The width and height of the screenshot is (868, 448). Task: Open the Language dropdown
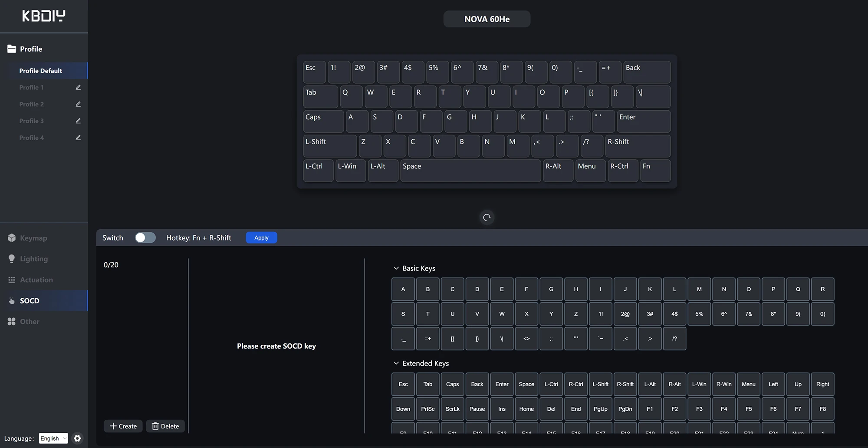coord(53,438)
